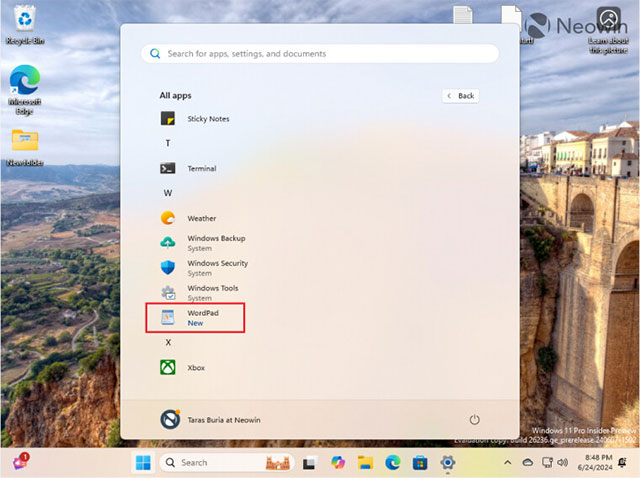Click the 'Windows Tools' label
The image size is (640, 478).
click(x=213, y=288)
